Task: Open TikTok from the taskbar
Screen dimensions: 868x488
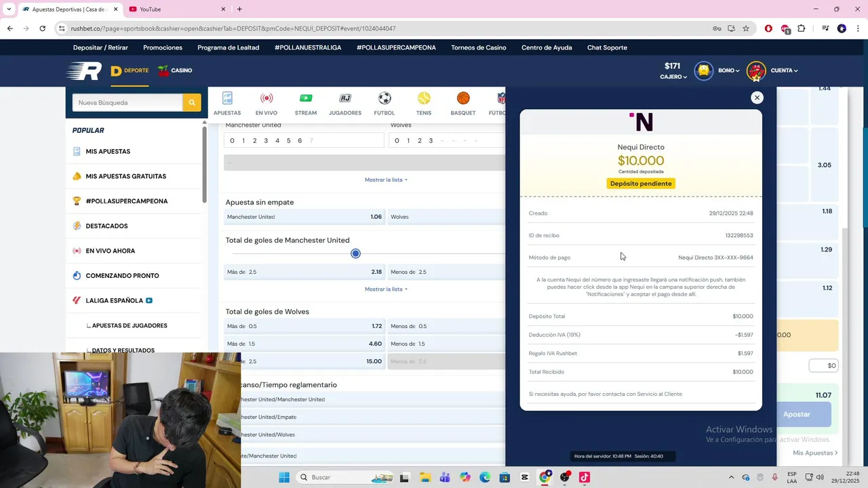Action: coord(584,477)
